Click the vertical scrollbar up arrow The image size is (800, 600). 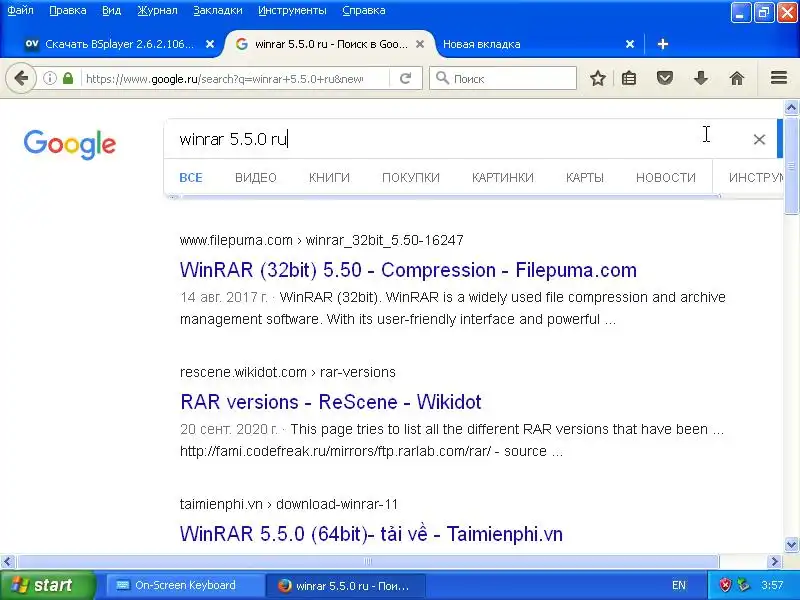click(x=791, y=108)
